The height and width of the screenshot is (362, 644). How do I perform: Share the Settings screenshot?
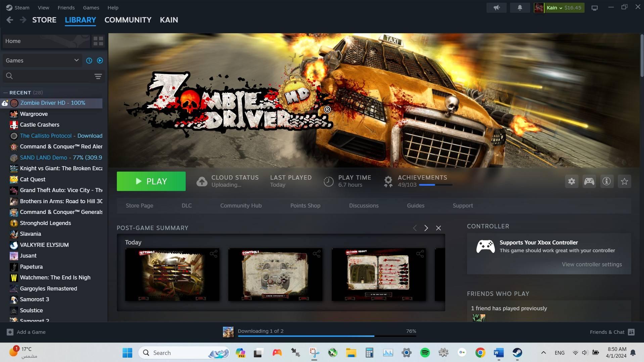coord(214,254)
